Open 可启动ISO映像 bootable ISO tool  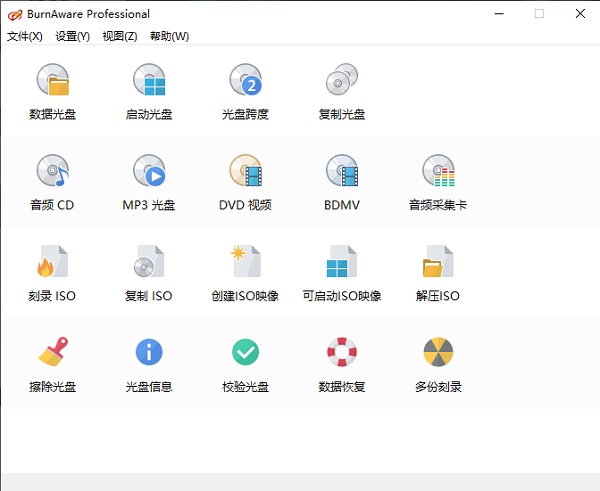[x=341, y=263]
